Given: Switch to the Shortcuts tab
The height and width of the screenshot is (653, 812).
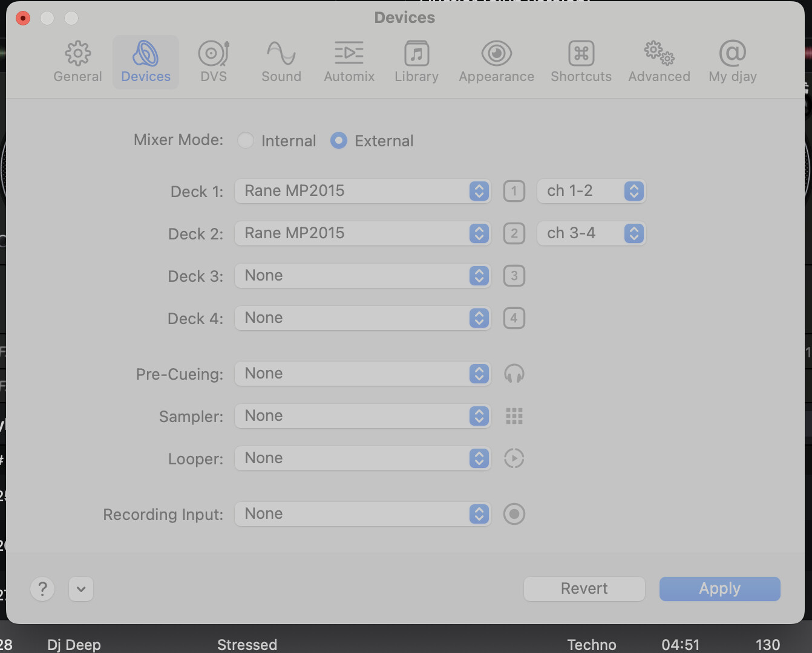Looking at the screenshot, I should coord(581,62).
